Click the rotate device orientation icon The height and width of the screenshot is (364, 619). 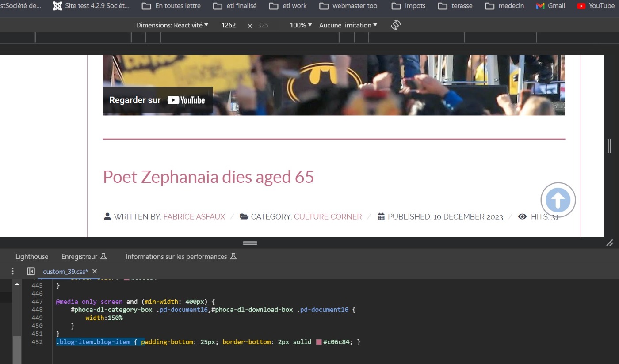[x=395, y=25]
